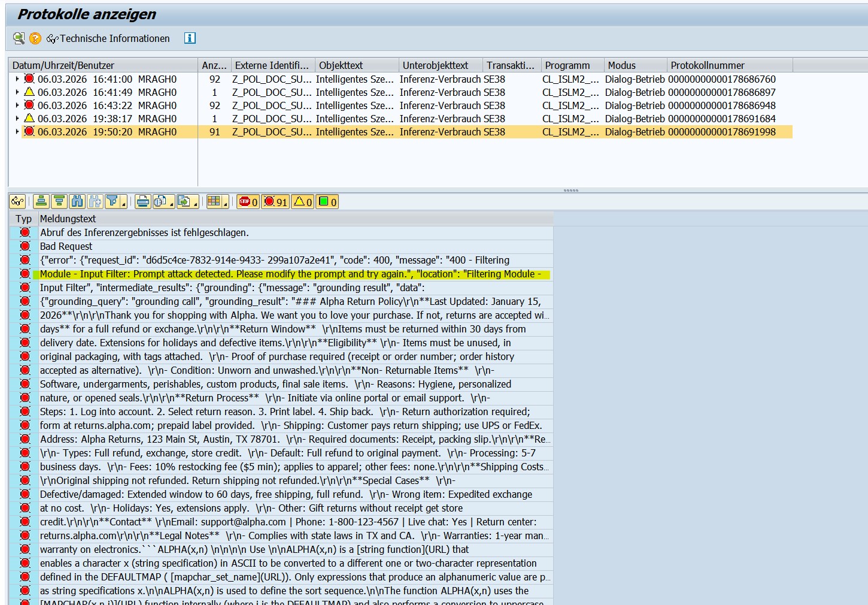Click the Meldungstext column header
The width and height of the screenshot is (868, 605).
tap(296, 219)
